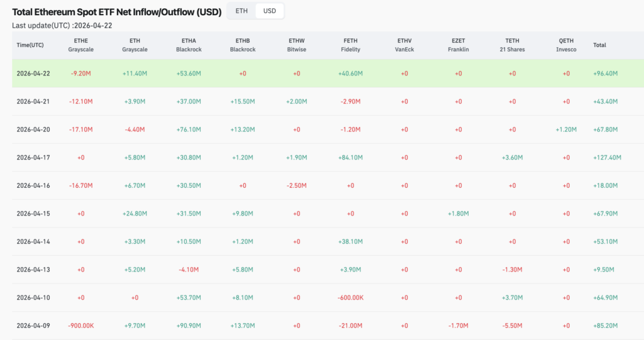
Task: Click the QETH Invesco column header
Action: click(566, 45)
